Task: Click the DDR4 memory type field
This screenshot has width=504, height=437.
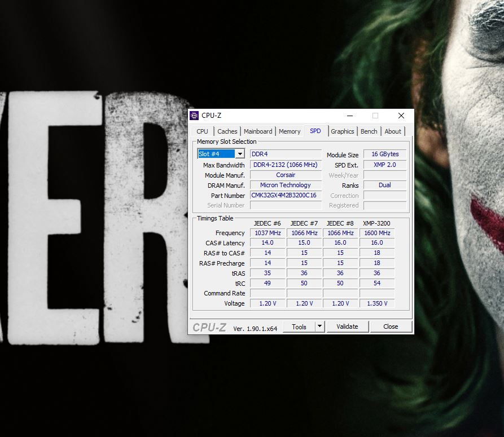Action: click(x=286, y=154)
